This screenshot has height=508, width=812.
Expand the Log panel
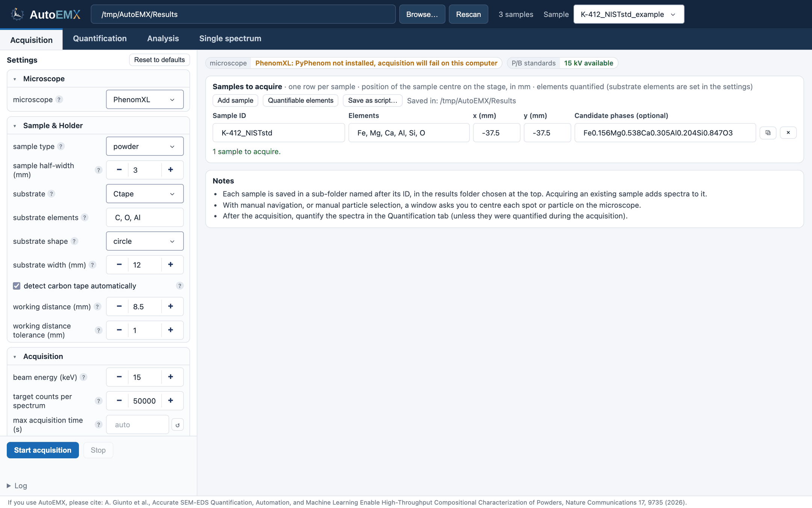coord(17,486)
